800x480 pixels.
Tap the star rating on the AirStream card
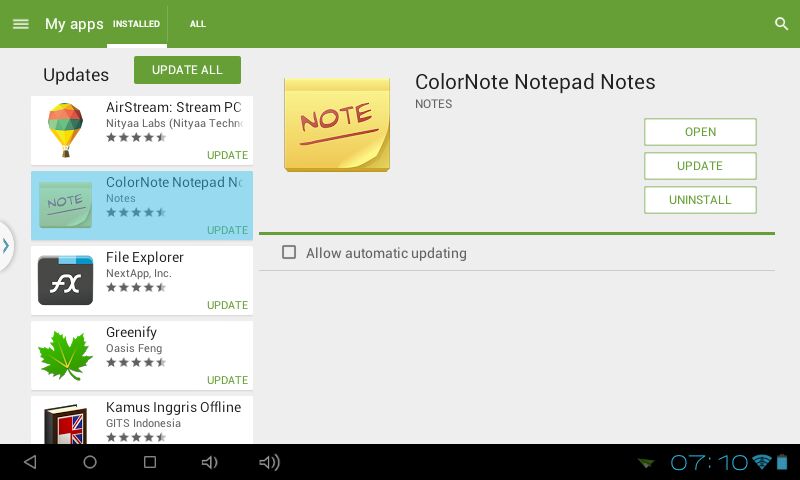click(136, 137)
